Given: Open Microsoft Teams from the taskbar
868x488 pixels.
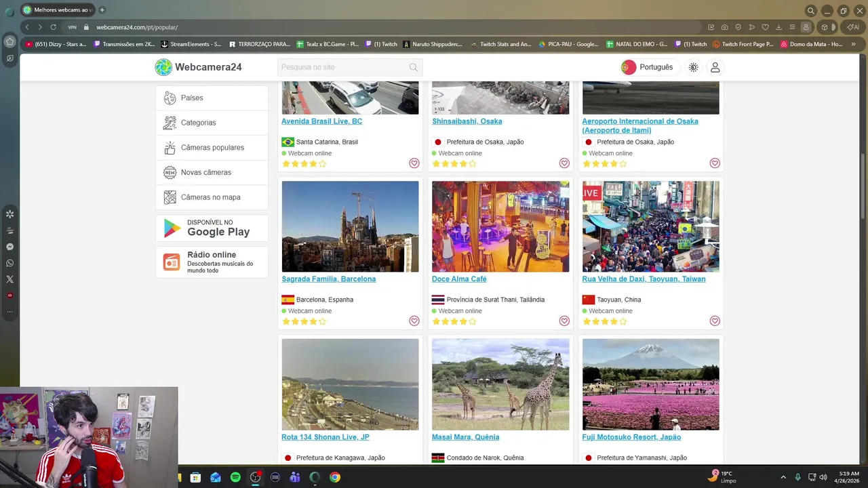Looking at the screenshot, I should click(x=295, y=477).
